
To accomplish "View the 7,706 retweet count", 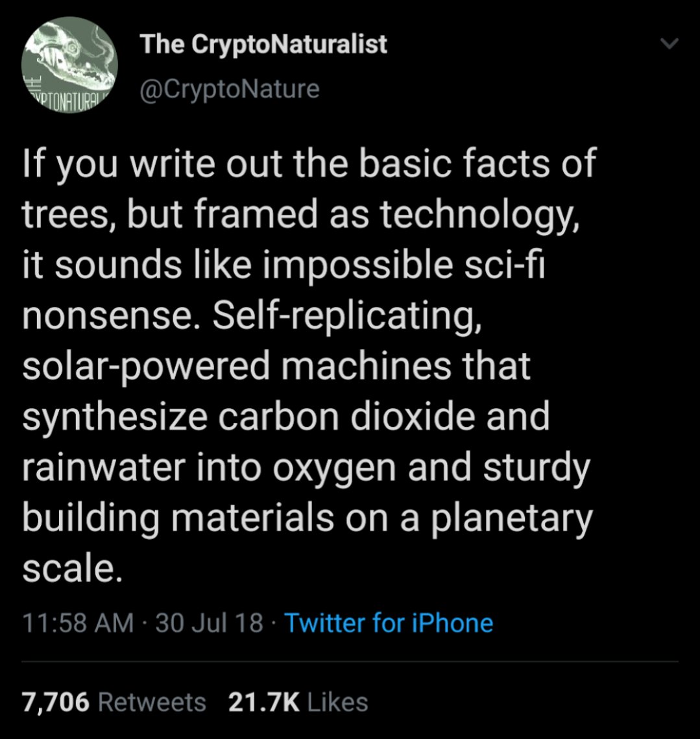I will (x=56, y=702).
